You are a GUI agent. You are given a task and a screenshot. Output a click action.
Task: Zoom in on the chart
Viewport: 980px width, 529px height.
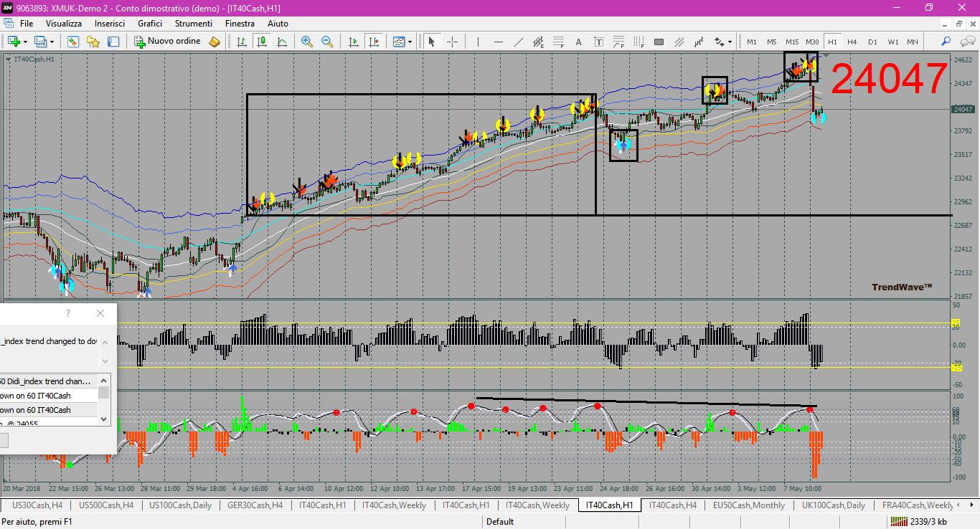pos(307,42)
